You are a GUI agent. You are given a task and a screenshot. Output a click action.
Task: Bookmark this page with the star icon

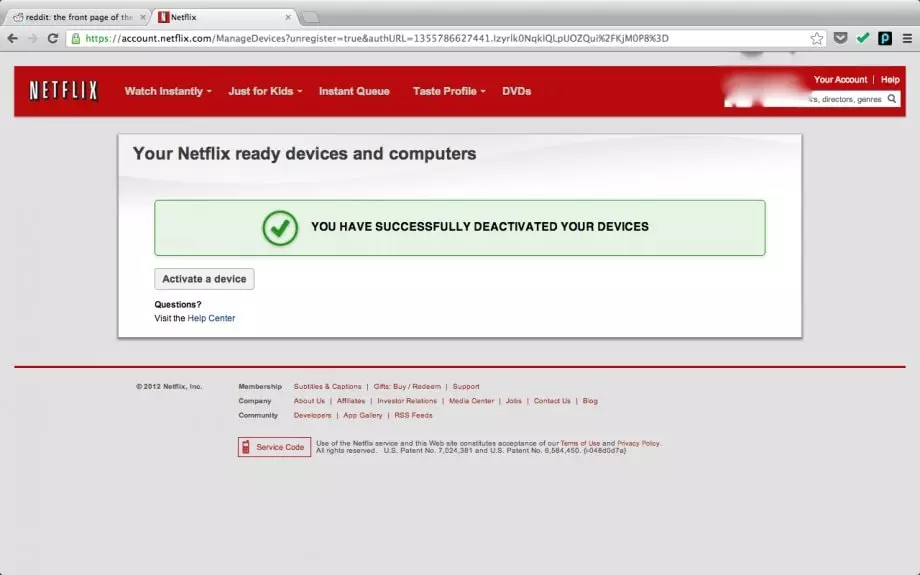tap(817, 39)
